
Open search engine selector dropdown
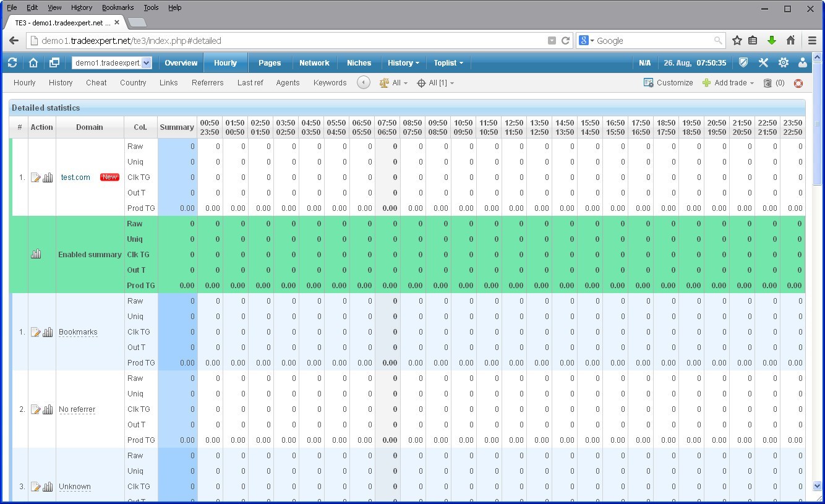pyautogui.click(x=586, y=41)
